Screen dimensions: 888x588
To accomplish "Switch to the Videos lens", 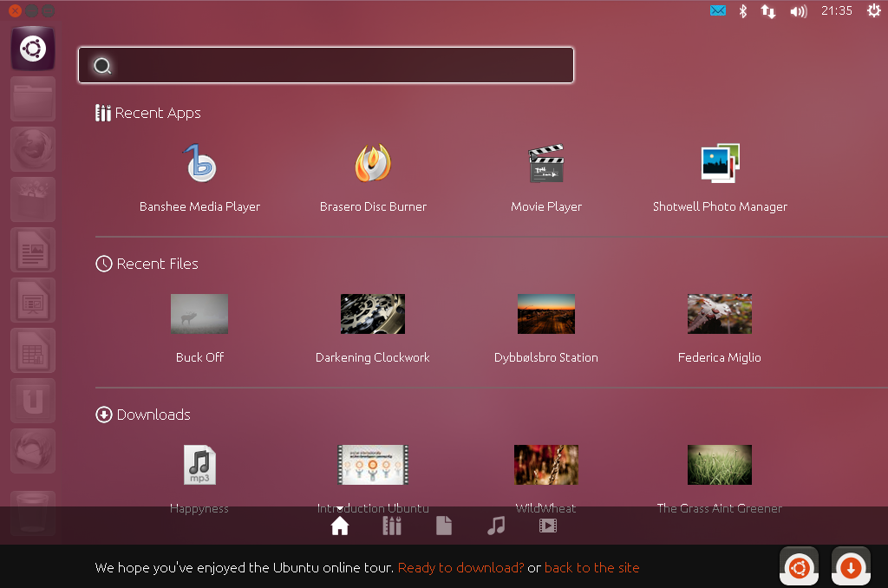I will coord(548,525).
